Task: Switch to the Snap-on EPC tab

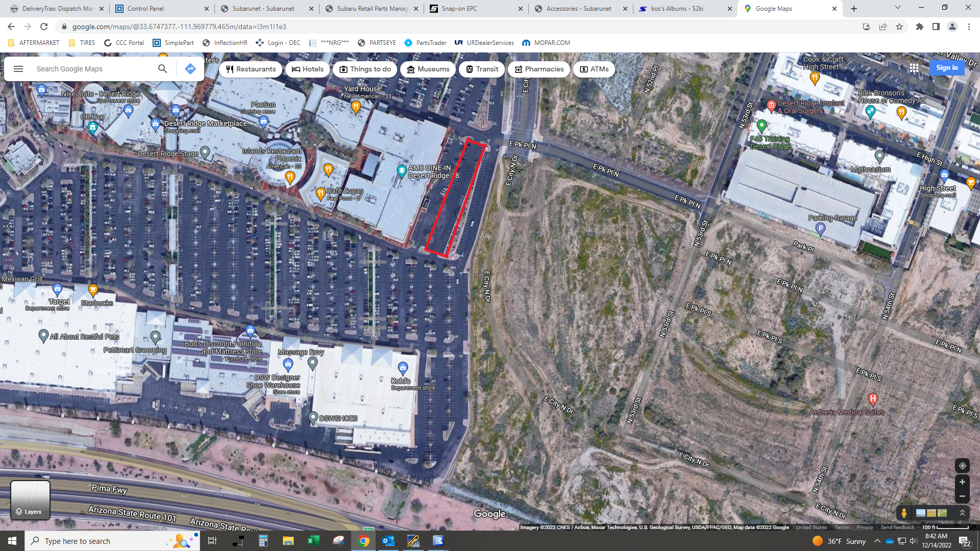Action: [459, 9]
